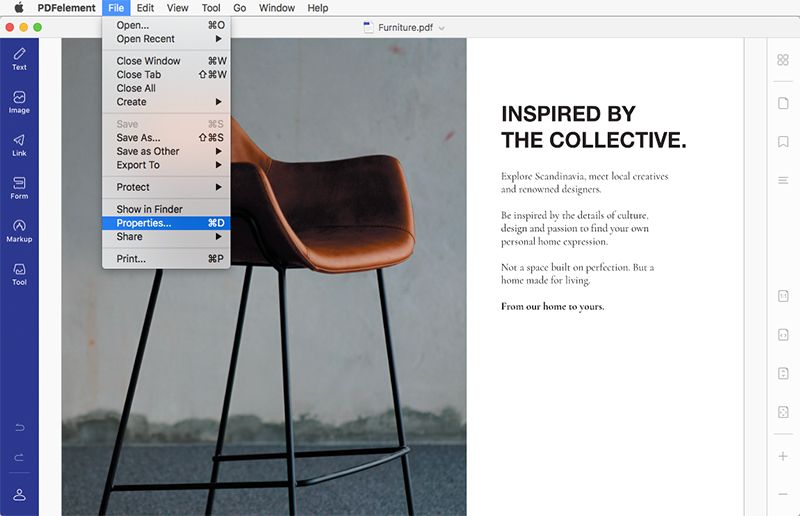The image size is (800, 516).
Task: Open the Image editing tool
Action: 19,101
